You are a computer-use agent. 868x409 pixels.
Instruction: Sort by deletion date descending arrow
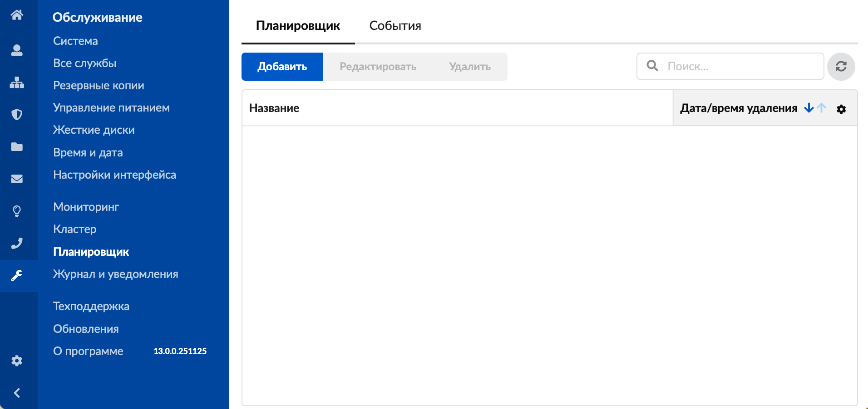click(x=809, y=108)
